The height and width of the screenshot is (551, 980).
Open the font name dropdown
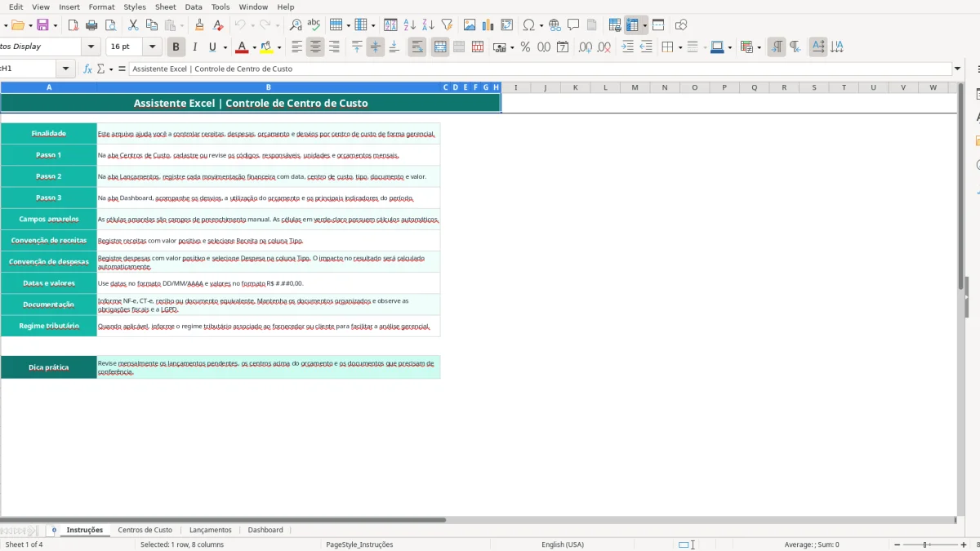coord(91,47)
